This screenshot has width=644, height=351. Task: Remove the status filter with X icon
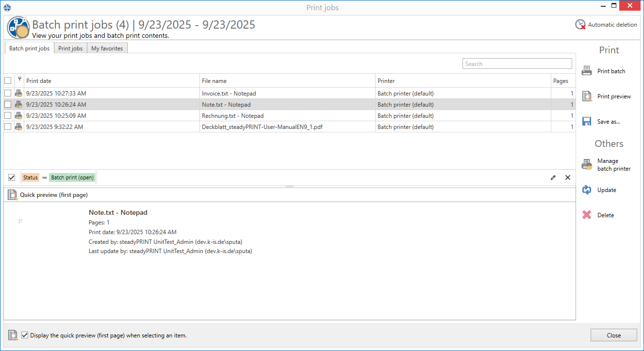pos(568,177)
